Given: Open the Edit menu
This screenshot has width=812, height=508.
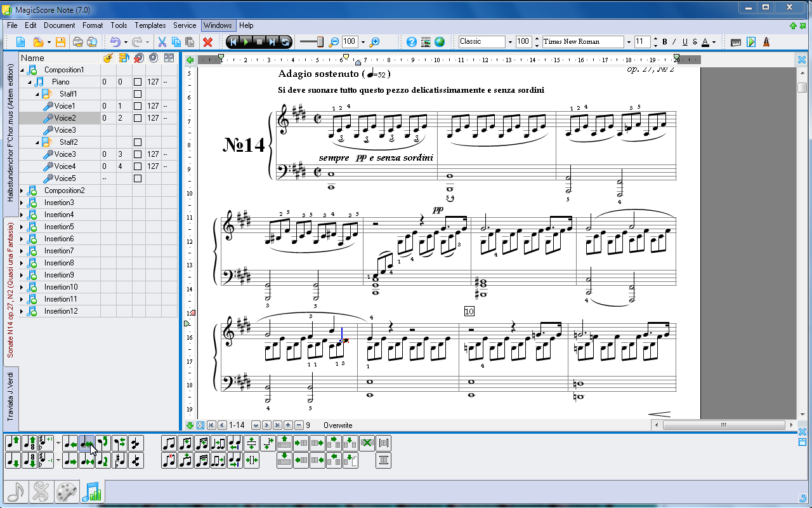Looking at the screenshot, I should 30,25.
